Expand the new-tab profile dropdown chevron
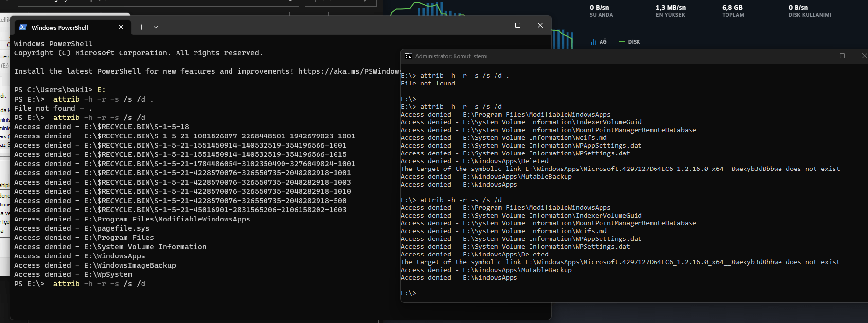Viewport: 868px width, 323px height. [156, 27]
